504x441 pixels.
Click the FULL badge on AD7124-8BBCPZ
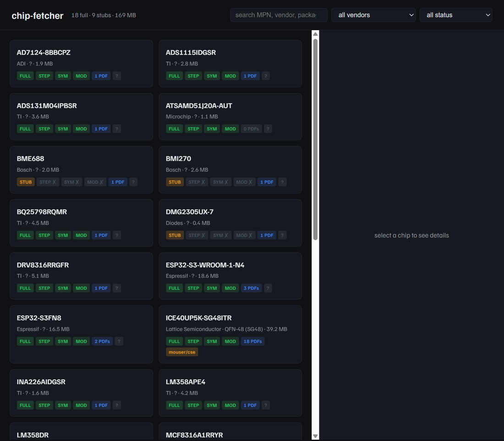pos(25,76)
